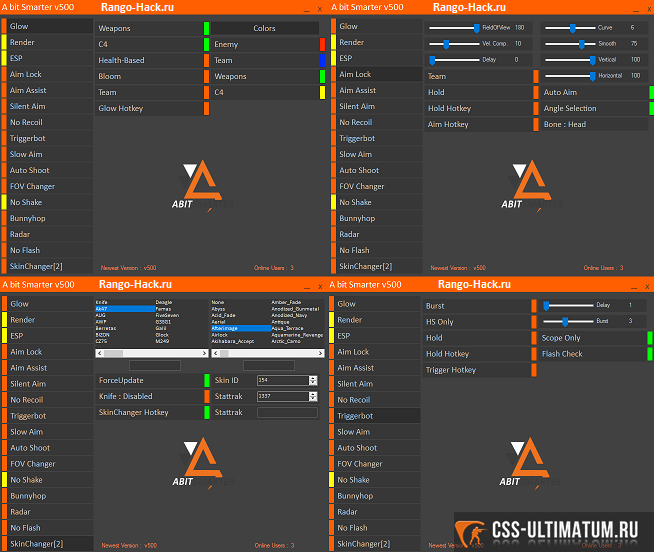Toggle Trigger Hotkey option
This screenshot has width=654, height=552.
tap(480, 370)
